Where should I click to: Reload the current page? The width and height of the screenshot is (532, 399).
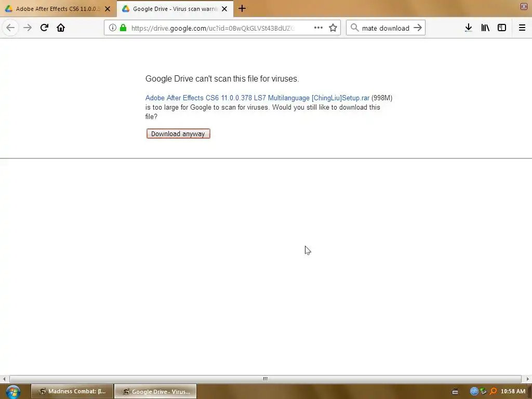click(x=44, y=28)
